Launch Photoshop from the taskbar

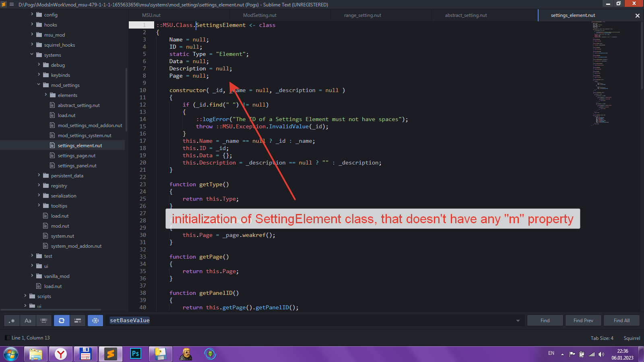click(x=135, y=354)
